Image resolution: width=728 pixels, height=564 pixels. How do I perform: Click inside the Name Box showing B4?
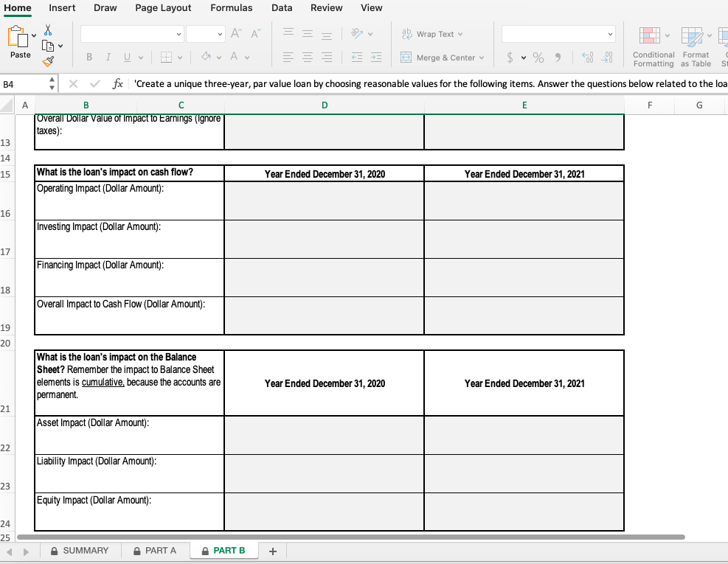coord(22,83)
